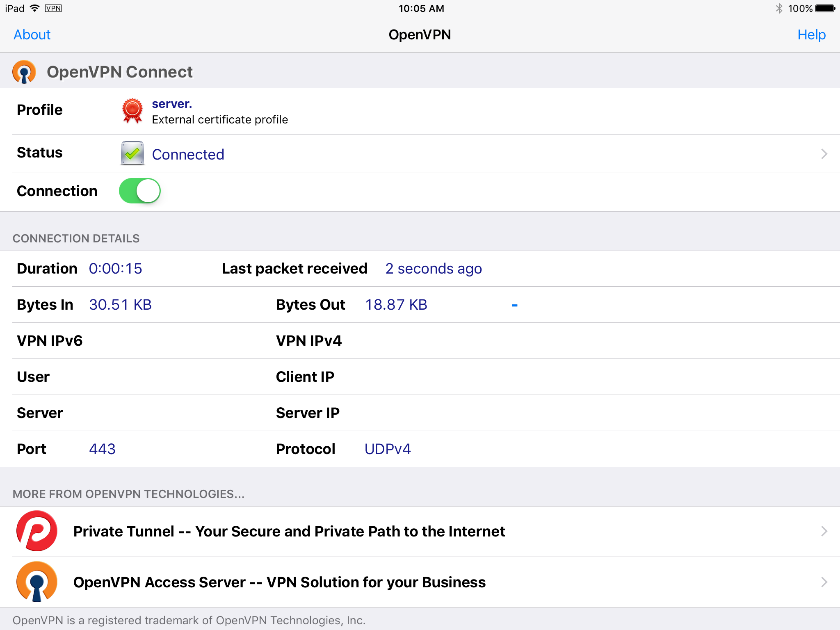This screenshot has width=840, height=630.
Task: Tap the battery indicator in status bar
Action: tap(825, 8)
